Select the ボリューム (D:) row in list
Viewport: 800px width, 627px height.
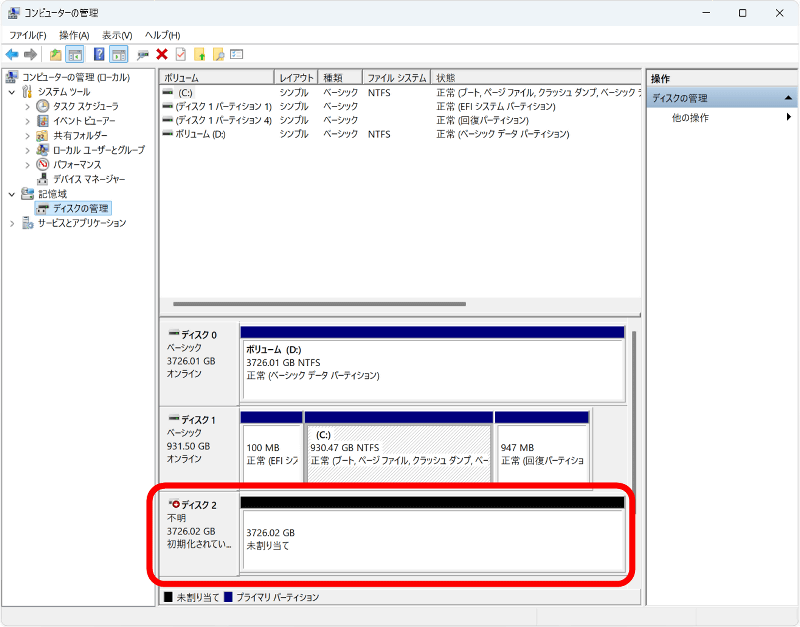(400, 134)
